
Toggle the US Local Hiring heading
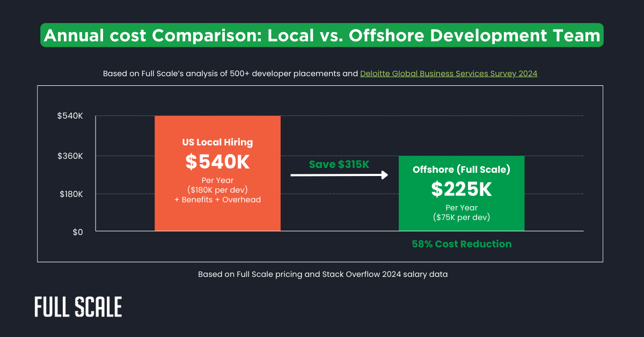[x=217, y=142]
